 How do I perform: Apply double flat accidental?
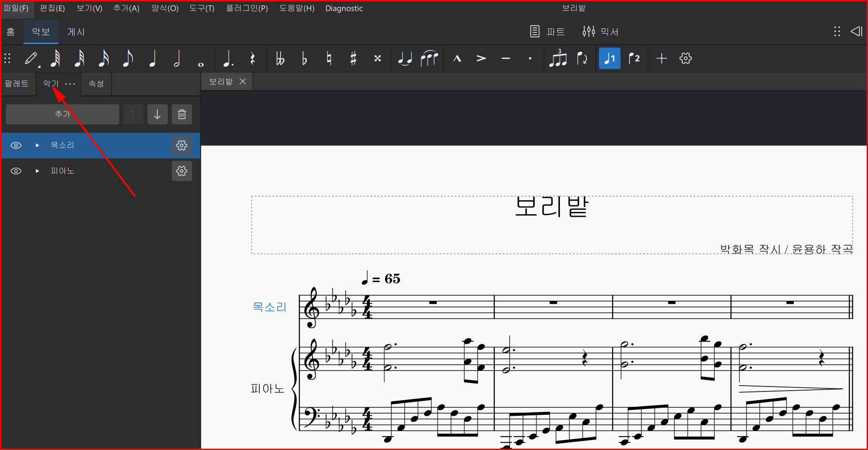[280, 58]
